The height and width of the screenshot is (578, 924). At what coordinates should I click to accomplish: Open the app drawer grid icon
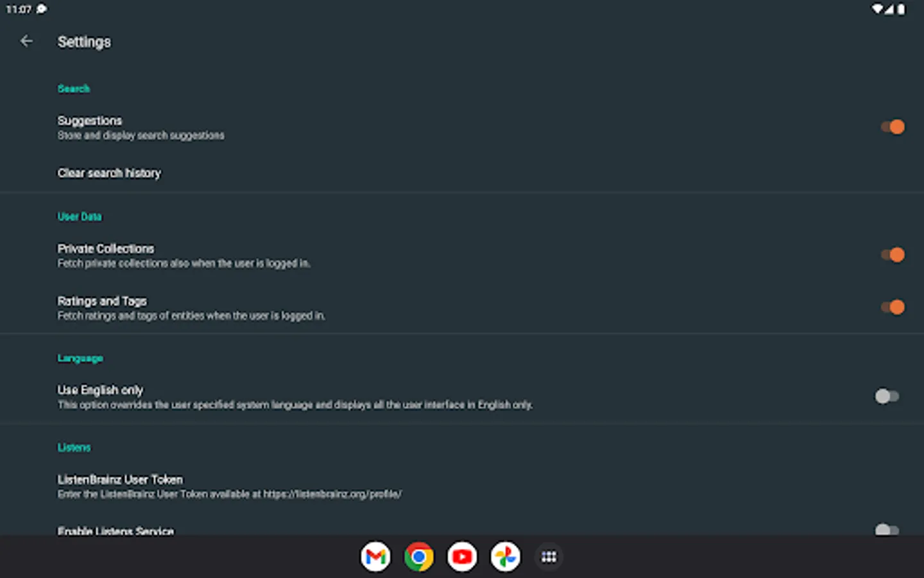click(549, 557)
